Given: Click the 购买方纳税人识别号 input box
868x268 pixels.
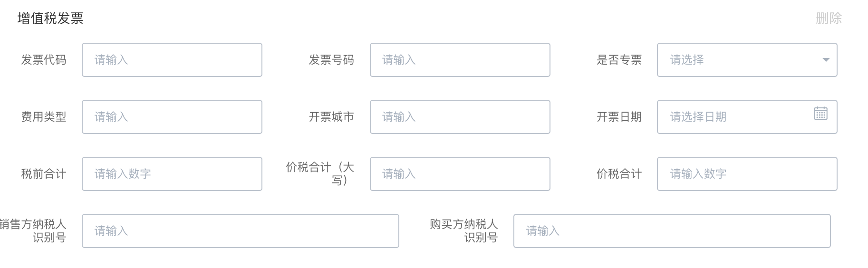Looking at the screenshot, I should pyautogui.click(x=672, y=231).
